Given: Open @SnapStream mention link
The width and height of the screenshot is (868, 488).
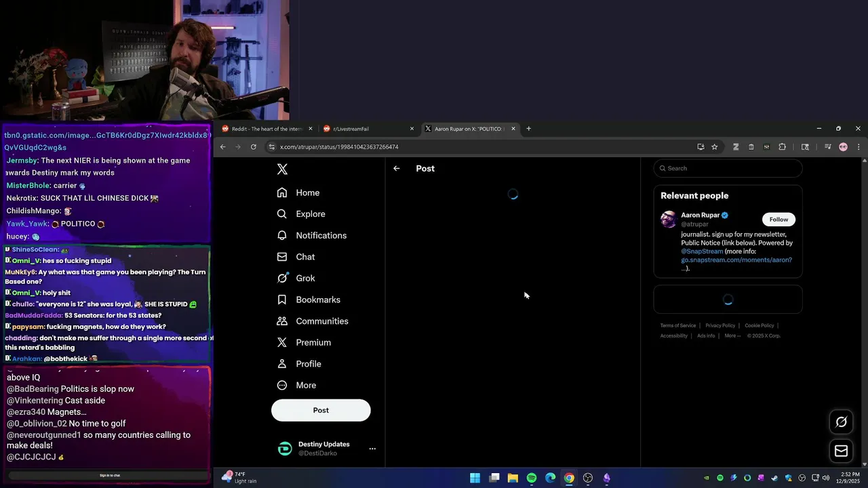Looking at the screenshot, I should 702,251.
